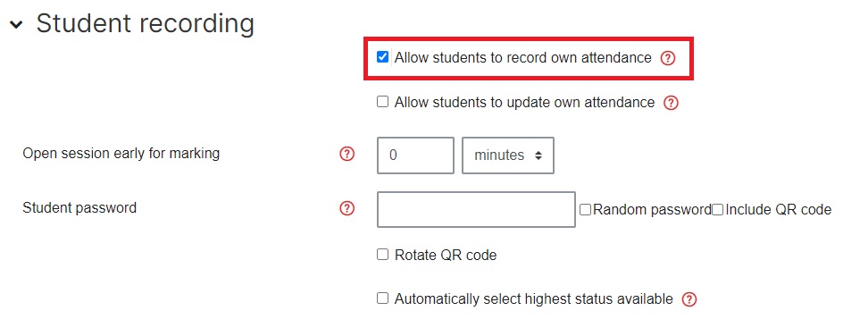Focus the open session early number field

pyautogui.click(x=415, y=155)
